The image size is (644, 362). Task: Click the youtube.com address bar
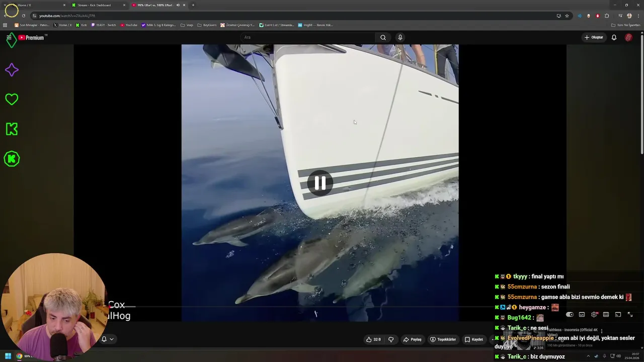[297, 16]
